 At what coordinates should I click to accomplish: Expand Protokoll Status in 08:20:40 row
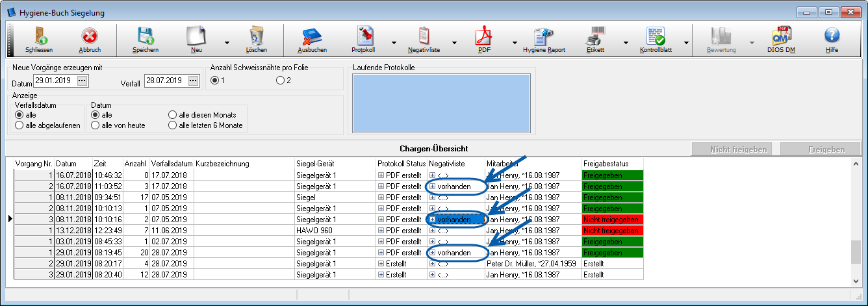click(381, 275)
